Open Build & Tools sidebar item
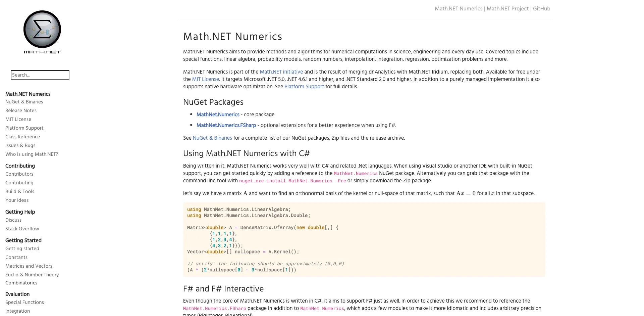644x316 pixels. pyautogui.click(x=20, y=191)
